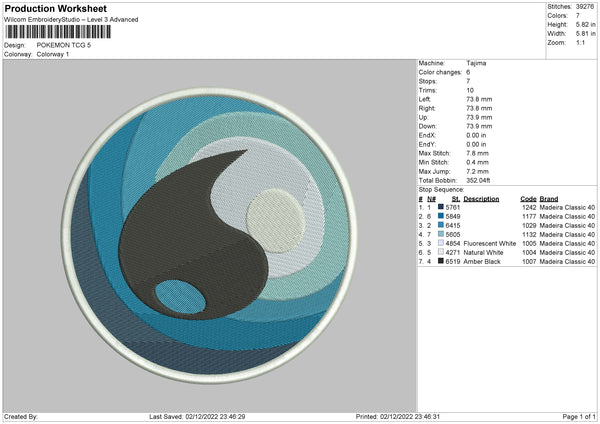The width and height of the screenshot is (600, 424).
Task: Select the Color changes label
Action: click(440, 72)
